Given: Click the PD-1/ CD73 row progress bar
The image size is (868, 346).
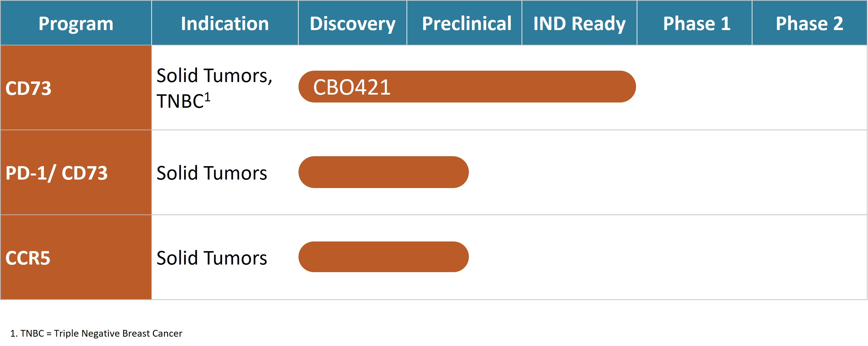Looking at the screenshot, I should click(383, 172).
